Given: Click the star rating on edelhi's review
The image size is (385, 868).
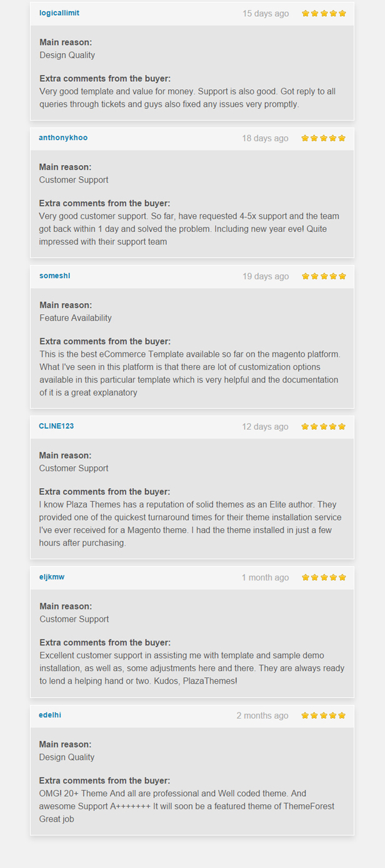Looking at the screenshot, I should (x=324, y=716).
